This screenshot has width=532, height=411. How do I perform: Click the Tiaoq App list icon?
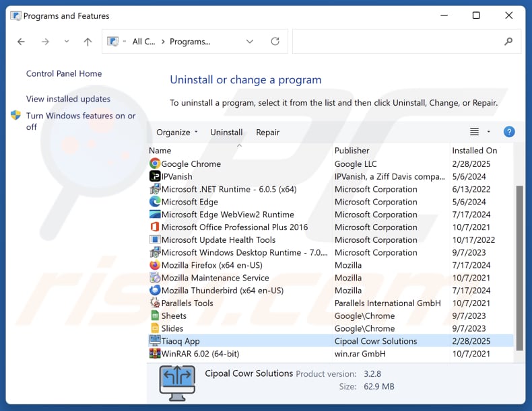point(155,340)
